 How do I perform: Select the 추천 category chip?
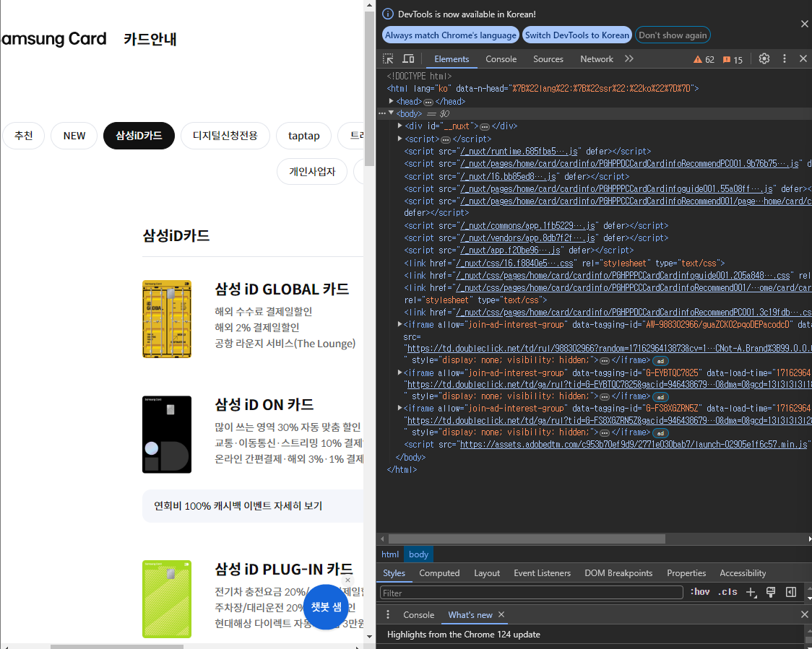23,136
